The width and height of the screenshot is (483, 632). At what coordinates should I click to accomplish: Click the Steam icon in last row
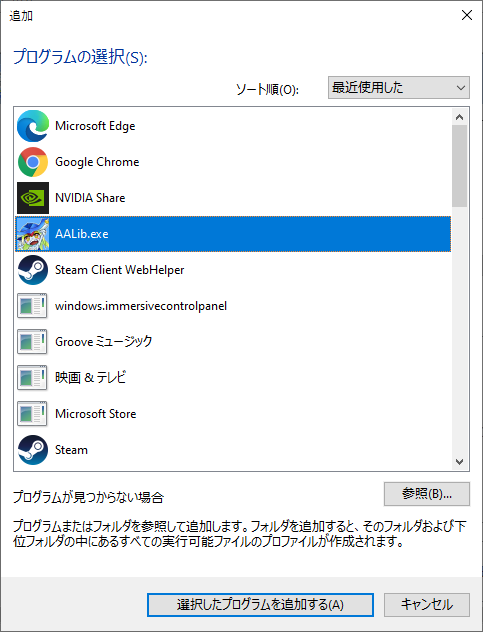33,450
